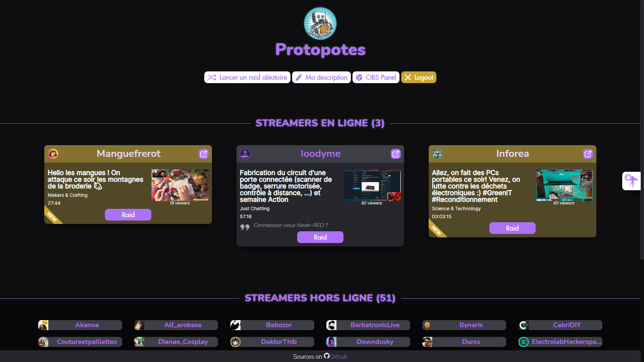The width and height of the screenshot is (644, 362).
Task: Select the offline streamer DoktorThib
Action: pos(272,342)
